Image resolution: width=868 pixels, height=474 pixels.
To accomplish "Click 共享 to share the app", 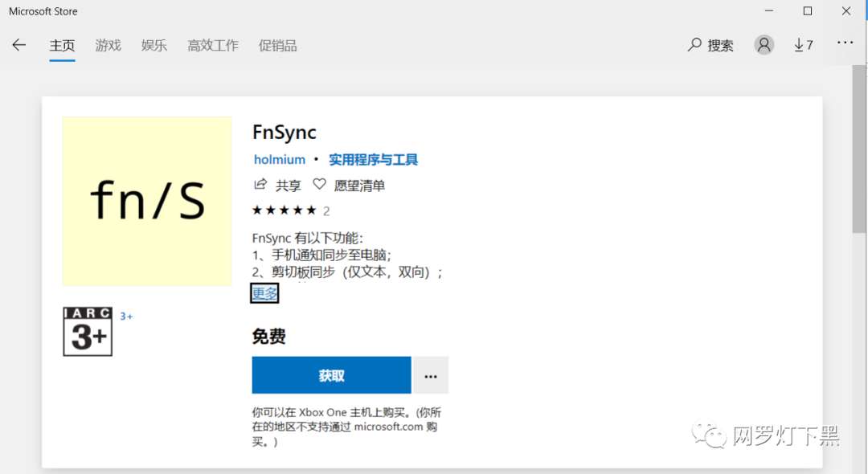I will point(276,185).
